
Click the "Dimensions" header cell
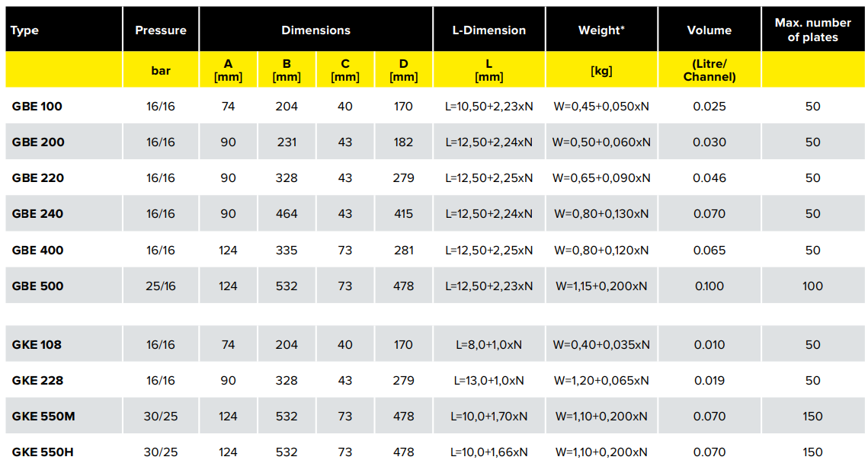point(315,30)
